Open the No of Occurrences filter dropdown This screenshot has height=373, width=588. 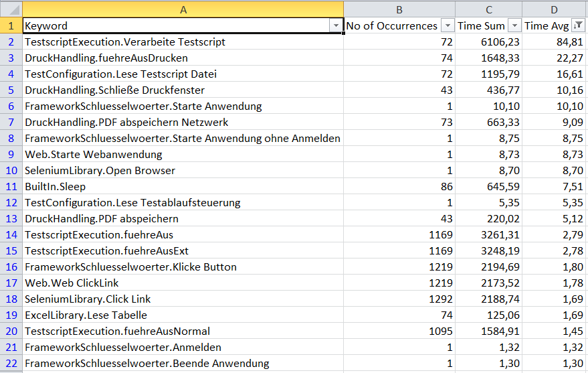coord(448,25)
